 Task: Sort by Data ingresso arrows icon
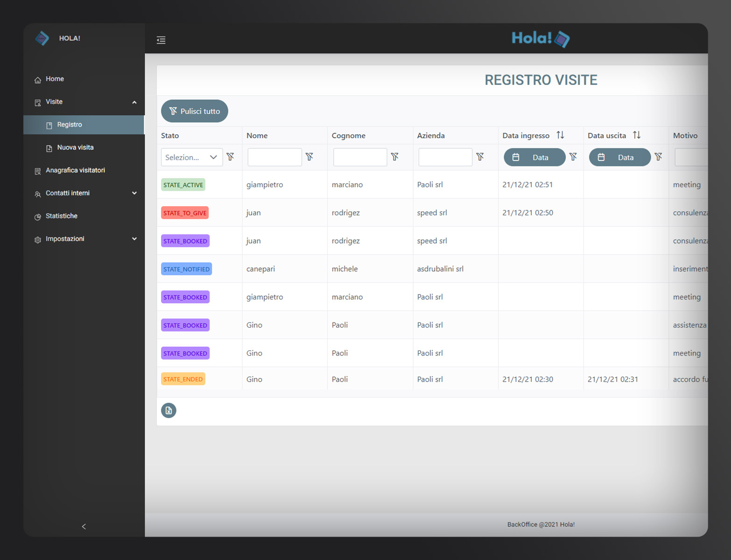pos(561,135)
